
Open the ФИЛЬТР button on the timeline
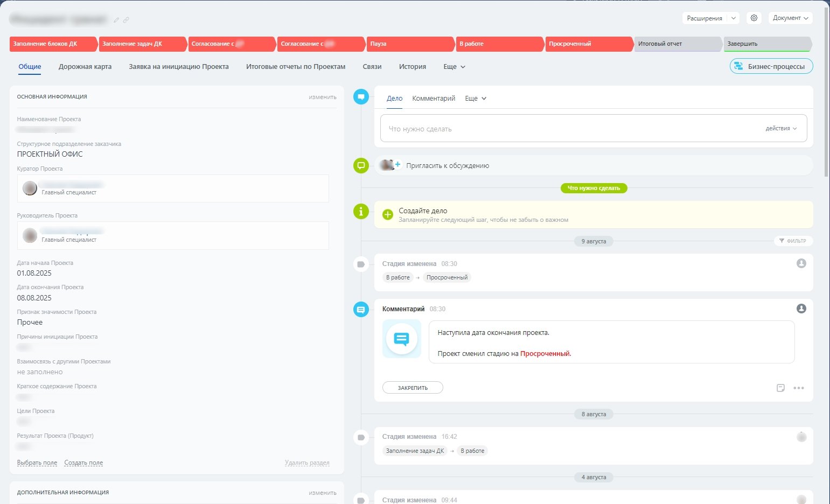pos(793,241)
